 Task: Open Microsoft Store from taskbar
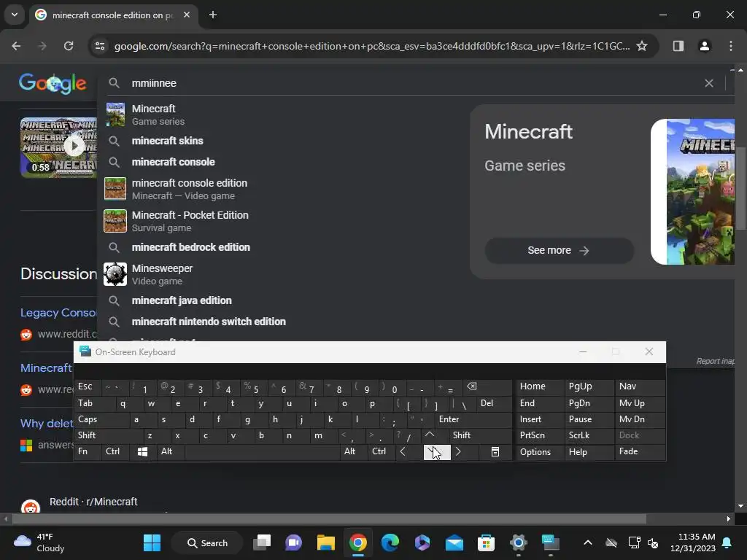click(486, 542)
